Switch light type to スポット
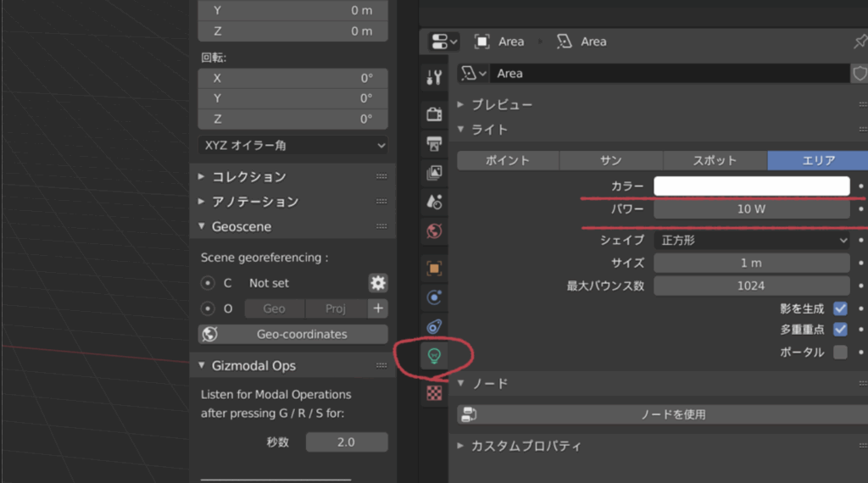 [715, 161]
